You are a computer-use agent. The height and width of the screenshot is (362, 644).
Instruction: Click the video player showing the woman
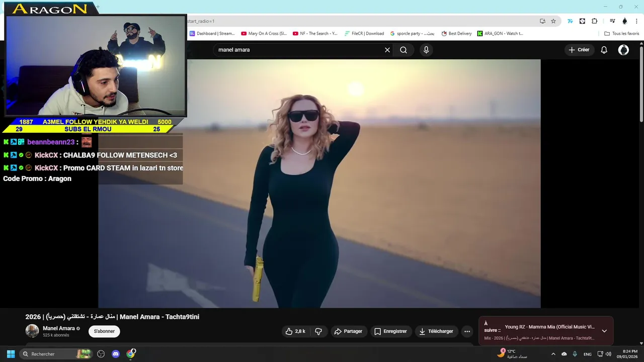pos(319,184)
